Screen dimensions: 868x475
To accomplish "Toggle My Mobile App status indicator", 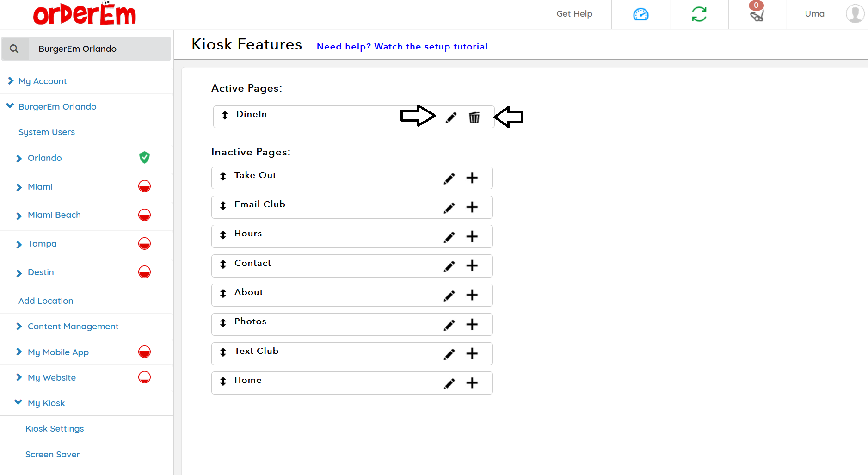I will 144,352.
